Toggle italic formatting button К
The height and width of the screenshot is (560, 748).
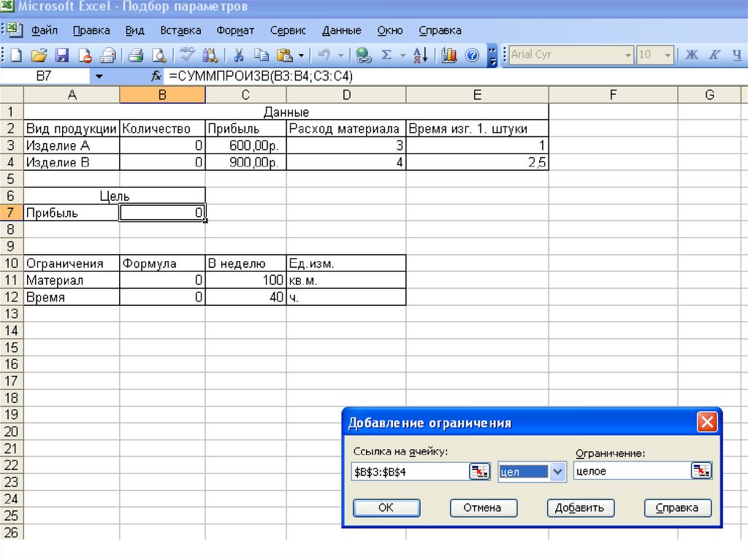pyautogui.click(x=715, y=55)
